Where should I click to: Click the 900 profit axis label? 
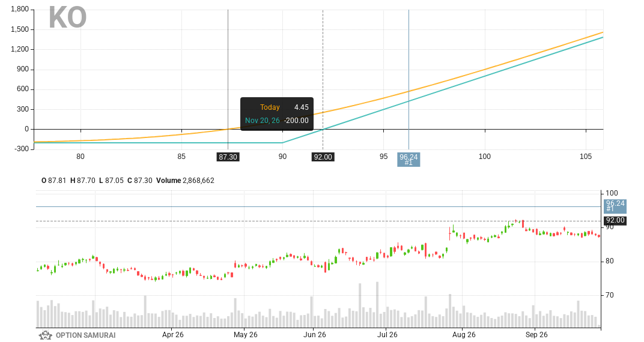click(x=23, y=70)
